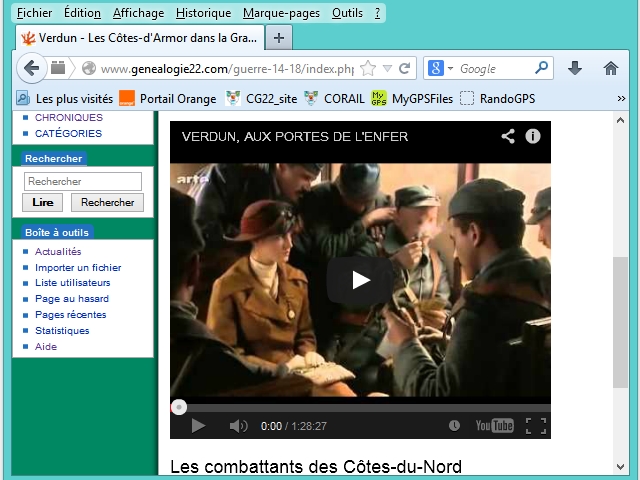Open the downloads arrow icon
This screenshot has width=640, height=480.
pos(575,68)
